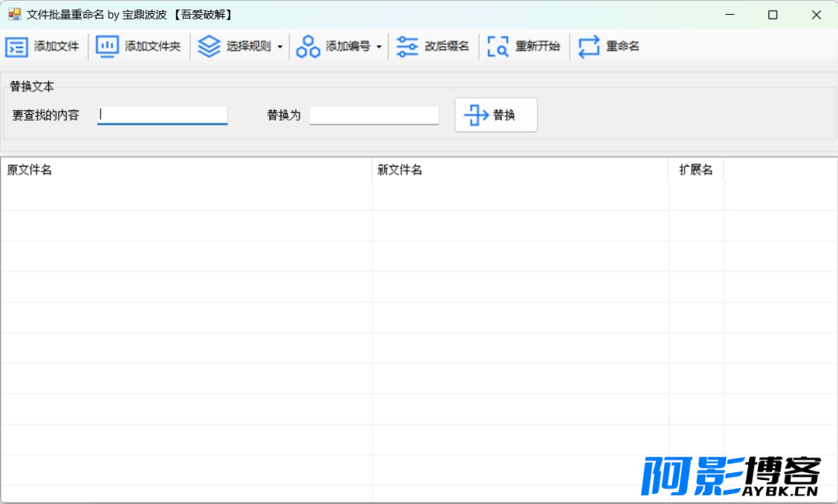
Task: Click the 添加文件夹 (add folder) icon
Action: [x=107, y=47]
